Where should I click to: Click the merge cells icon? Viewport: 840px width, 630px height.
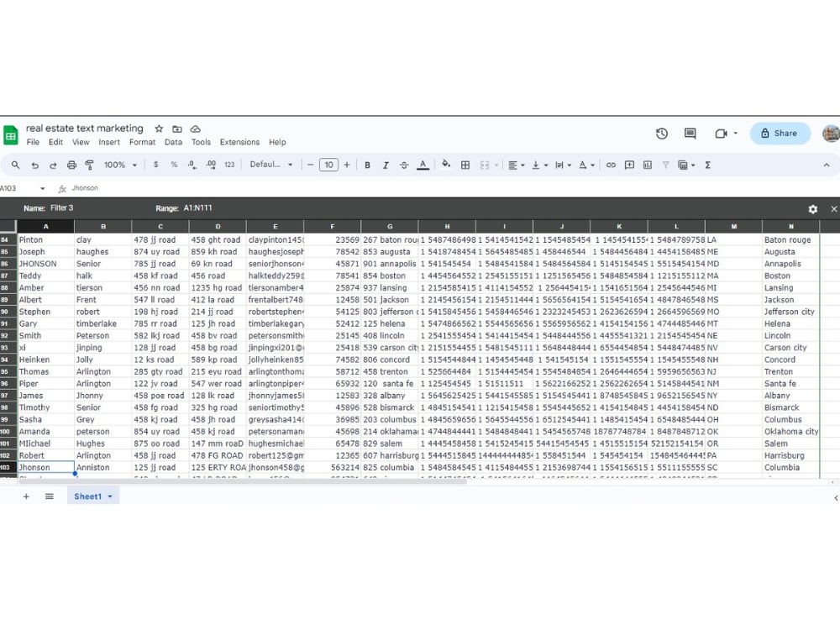click(485, 165)
